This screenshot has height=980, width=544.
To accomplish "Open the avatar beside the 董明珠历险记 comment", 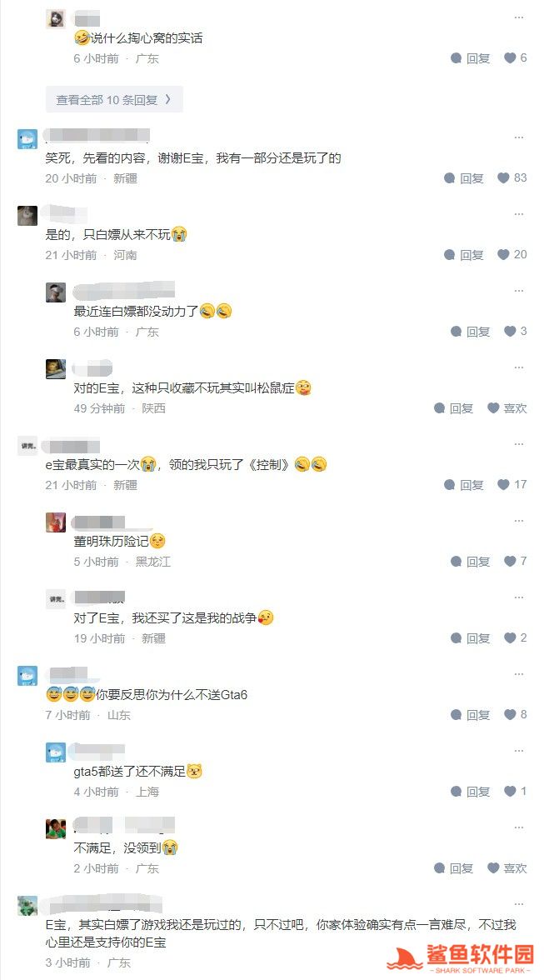I will point(56,522).
